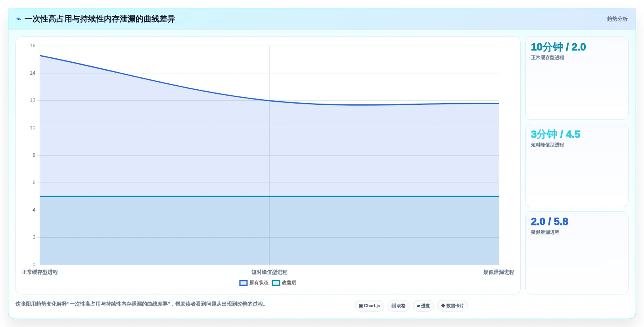
Task: Click the y-axis value 14
Action: point(33,73)
